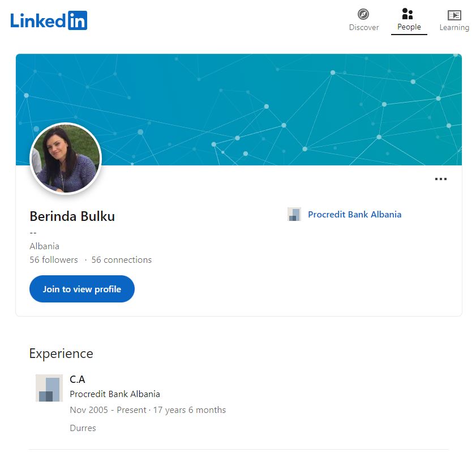Open the Discover compass icon
Image resolution: width=476 pixels, height=452 pixels.
(x=363, y=14)
